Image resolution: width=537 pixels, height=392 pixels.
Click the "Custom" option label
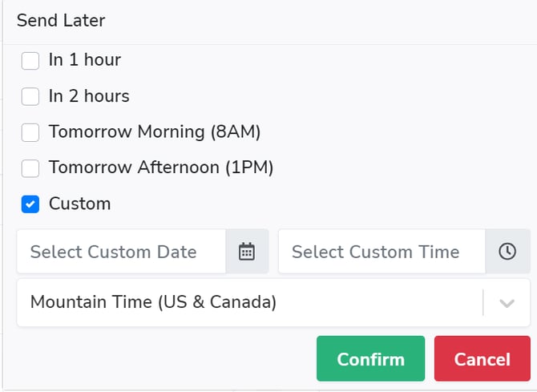[x=79, y=204]
